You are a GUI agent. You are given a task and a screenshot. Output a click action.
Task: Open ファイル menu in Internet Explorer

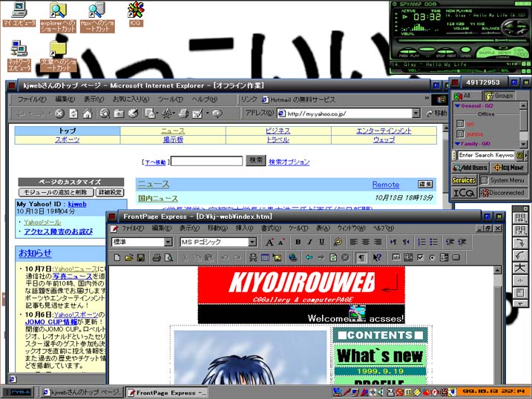tap(32, 99)
